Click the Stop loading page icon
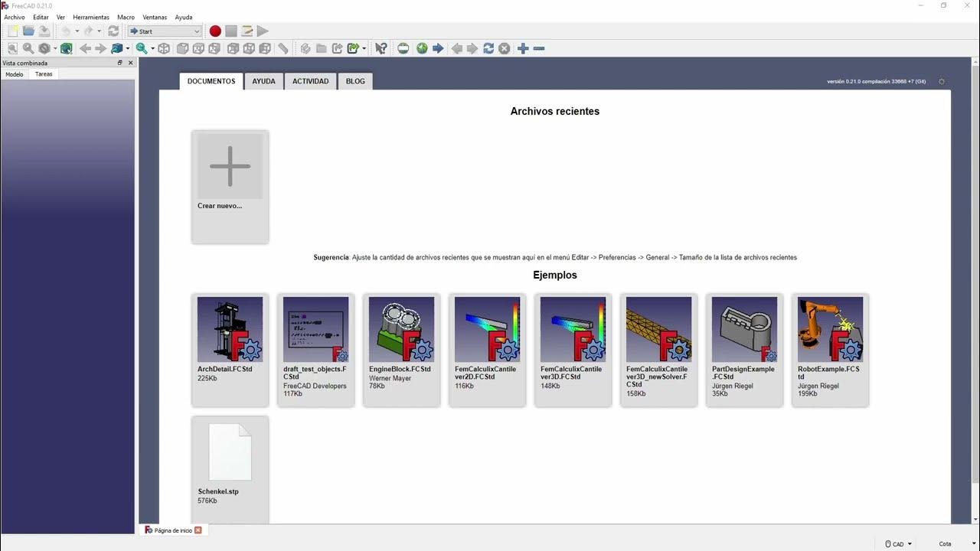 [505, 48]
